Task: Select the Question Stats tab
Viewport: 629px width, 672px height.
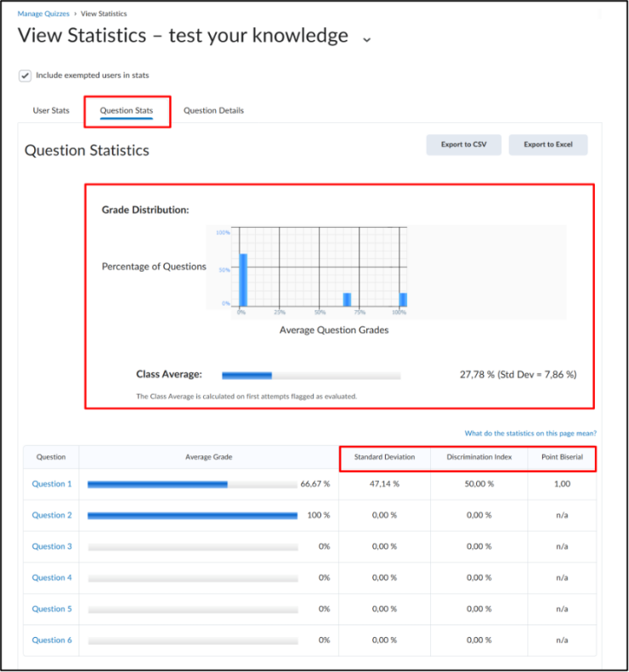Action: pyautogui.click(x=127, y=110)
